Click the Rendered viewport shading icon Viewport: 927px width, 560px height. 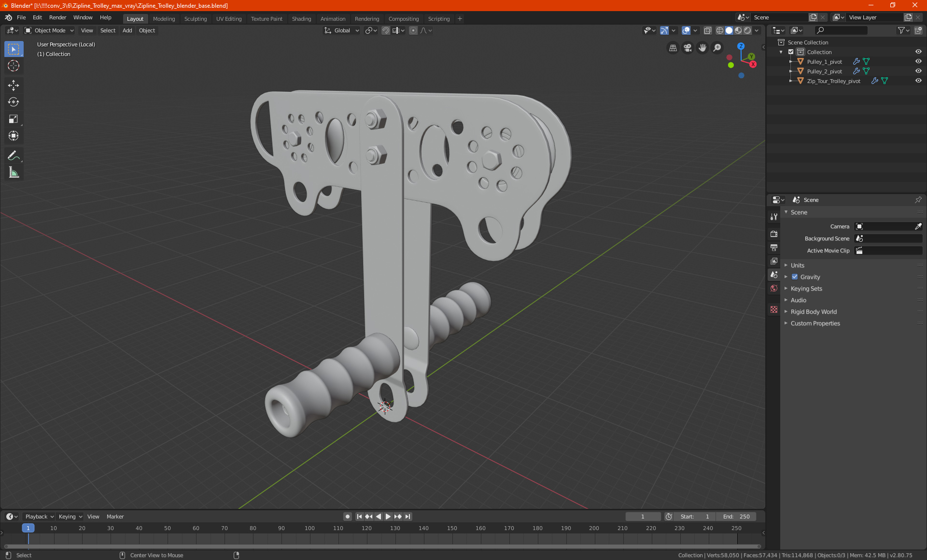click(x=747, y=30)
